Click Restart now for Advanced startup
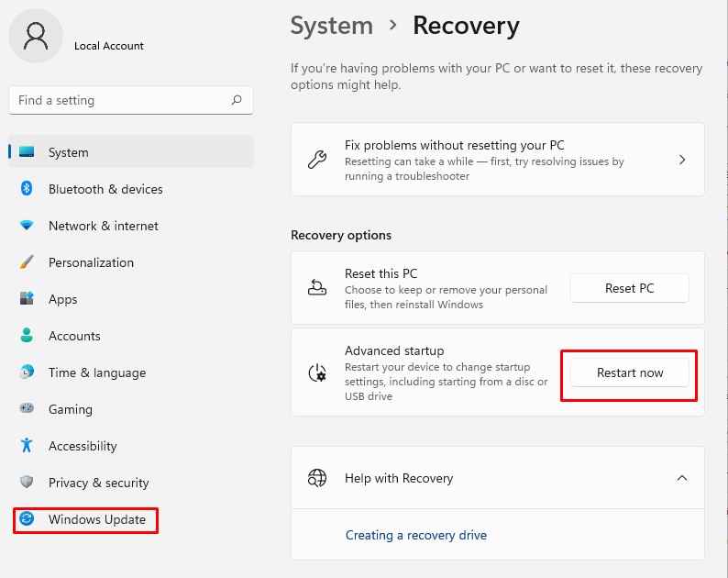The width and height of the screenshot is (728, 578). click(629, 372)
